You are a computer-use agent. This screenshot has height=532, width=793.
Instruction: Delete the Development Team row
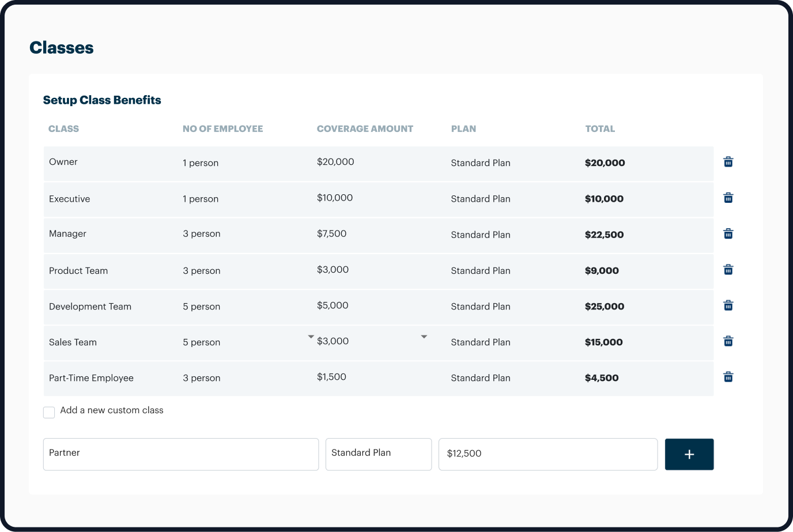pyautogui.click(x=728, y=305)
